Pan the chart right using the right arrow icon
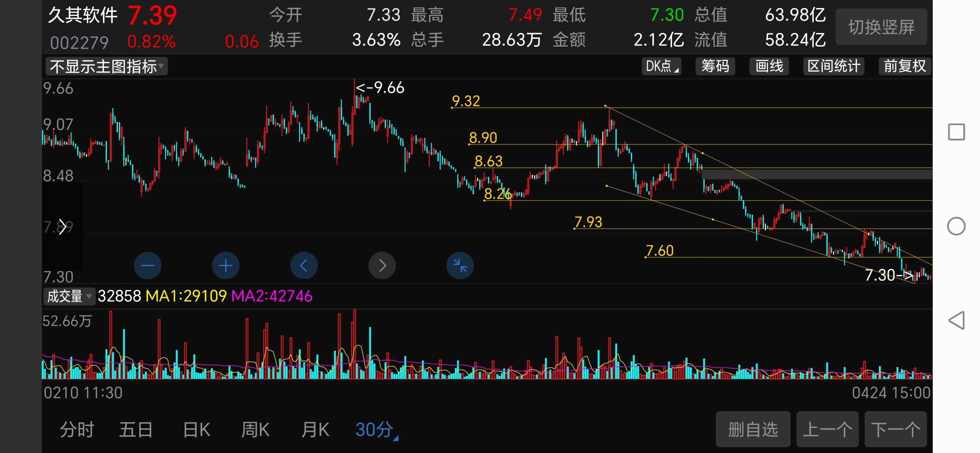Image resolution: width=980 pixels, height=453 pixels. (x=382, y=265)
